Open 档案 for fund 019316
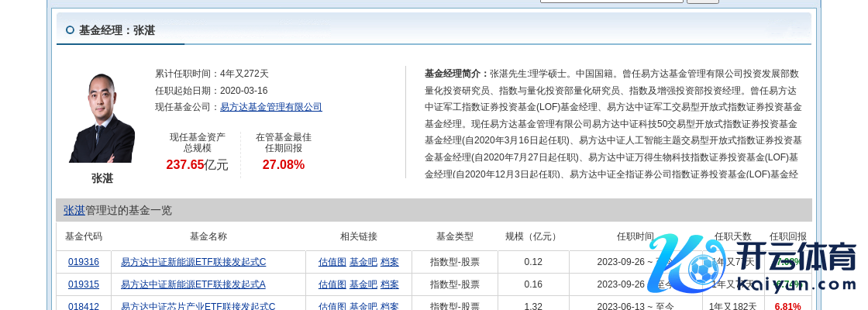This screenshot has height=310, width=868. [389, 262]
